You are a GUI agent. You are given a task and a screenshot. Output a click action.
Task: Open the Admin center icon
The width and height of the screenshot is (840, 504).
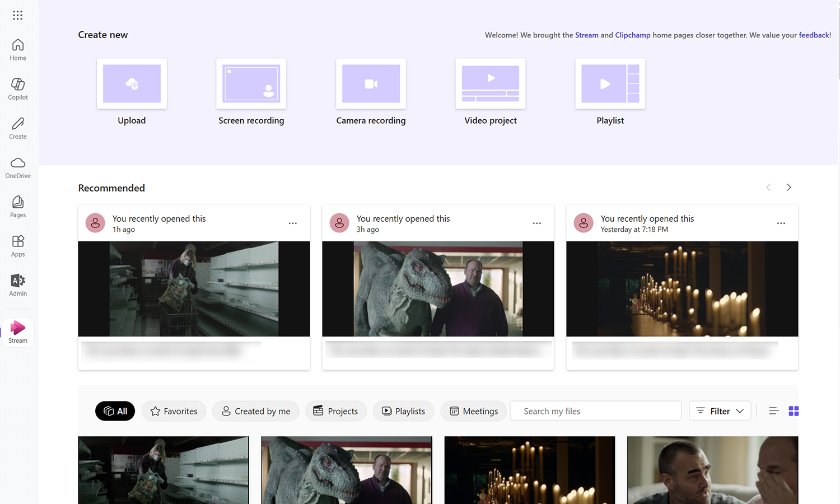coord(18,285)
